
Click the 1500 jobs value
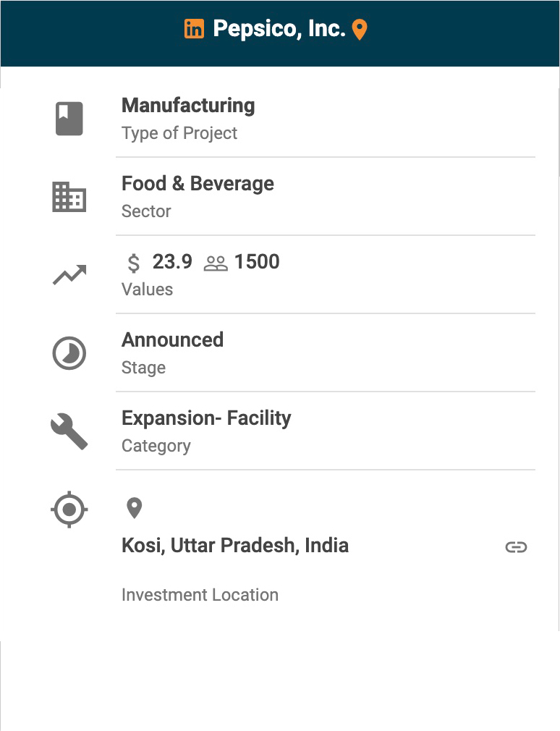[257, 262]
